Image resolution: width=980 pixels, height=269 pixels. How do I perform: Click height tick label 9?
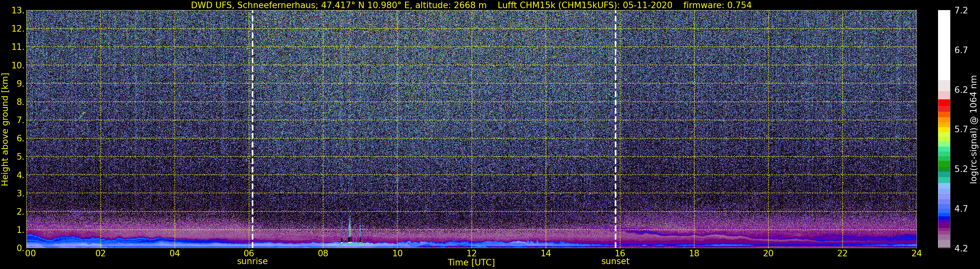click(x=20, y=84)
